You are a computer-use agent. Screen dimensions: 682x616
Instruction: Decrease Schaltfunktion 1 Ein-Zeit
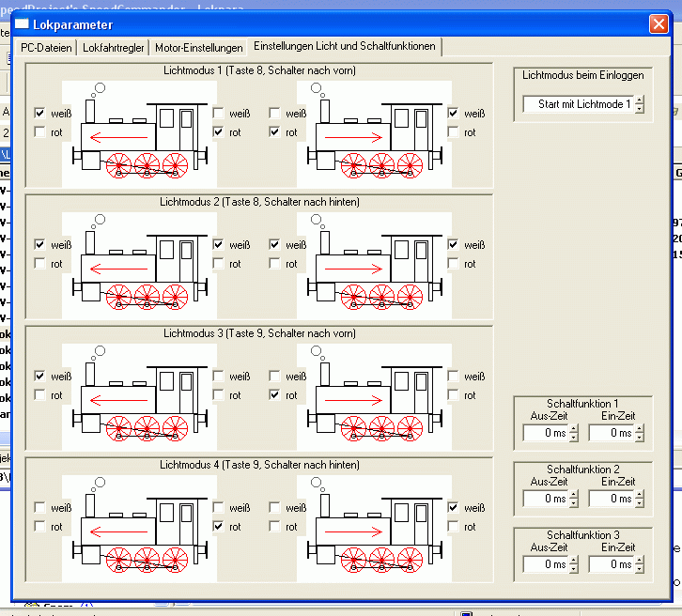[x=640, y=438]
